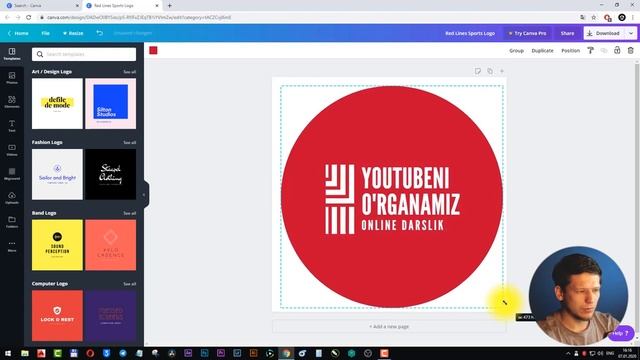
Task: Bookmark this page with the star icon
Action: [x=594, y=18]
